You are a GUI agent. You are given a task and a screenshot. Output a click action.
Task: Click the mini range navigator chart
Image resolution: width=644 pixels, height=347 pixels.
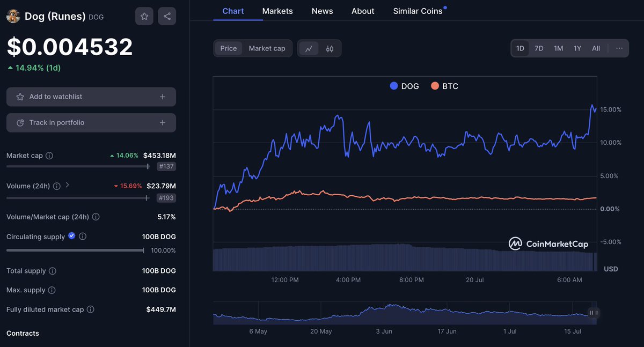click(x=405, y=313)
